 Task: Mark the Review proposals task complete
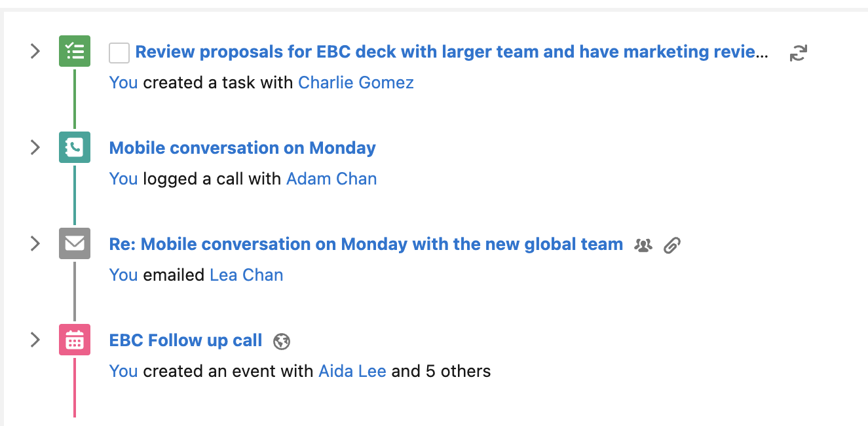119,53
